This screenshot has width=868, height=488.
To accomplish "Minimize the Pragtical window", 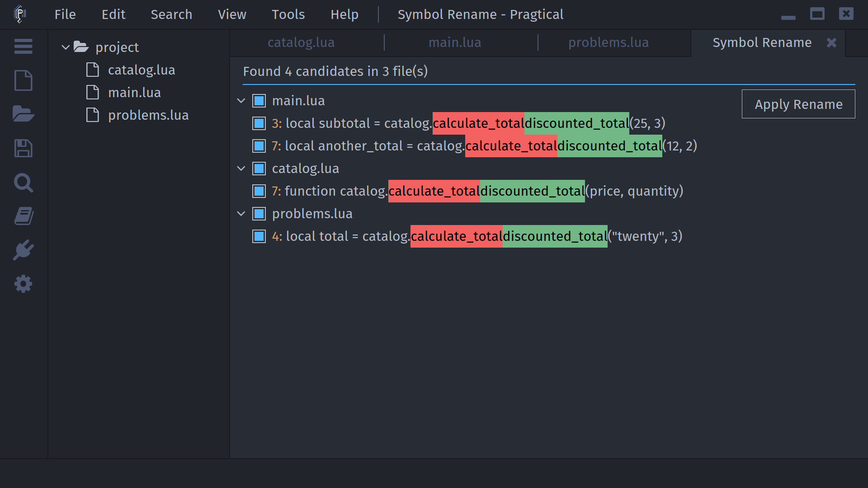I will 788,17.
